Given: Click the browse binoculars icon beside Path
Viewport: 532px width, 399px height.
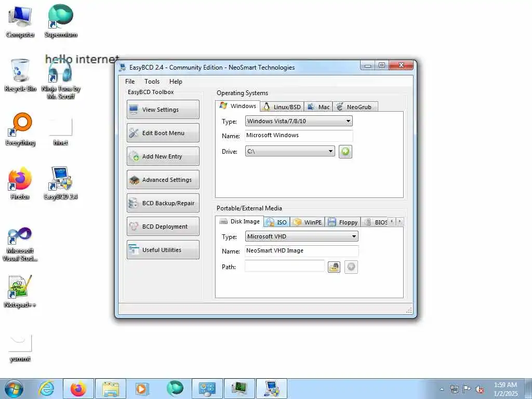Looking at the screenshot, I should (334, 267).
